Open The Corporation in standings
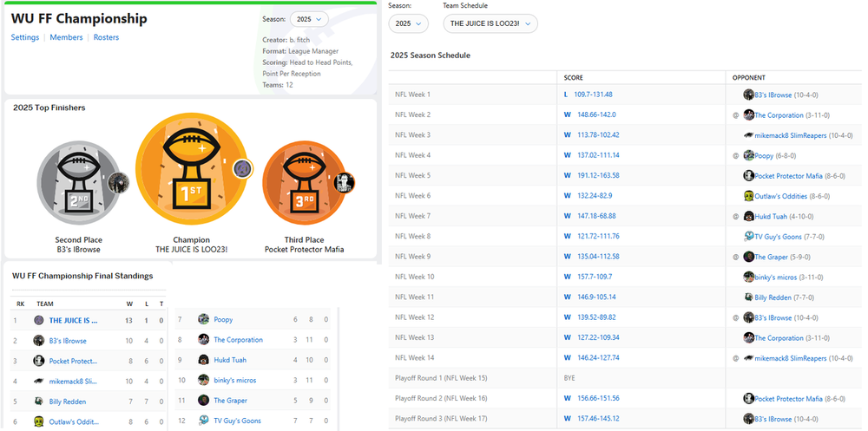Image resolution: width=868 pixels, height=431 pixels. 238,340
